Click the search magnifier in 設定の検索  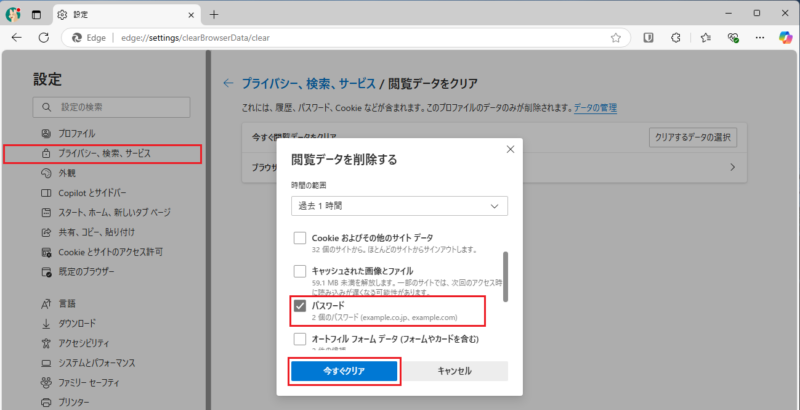click(x=46, y=108)
